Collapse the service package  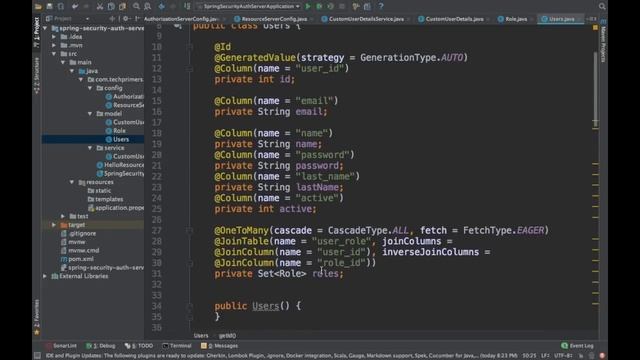click(x=90, y=148)
